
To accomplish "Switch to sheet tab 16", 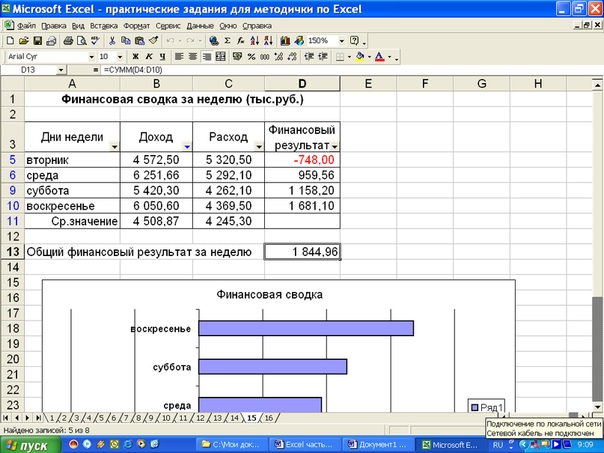I will (270, 416).
